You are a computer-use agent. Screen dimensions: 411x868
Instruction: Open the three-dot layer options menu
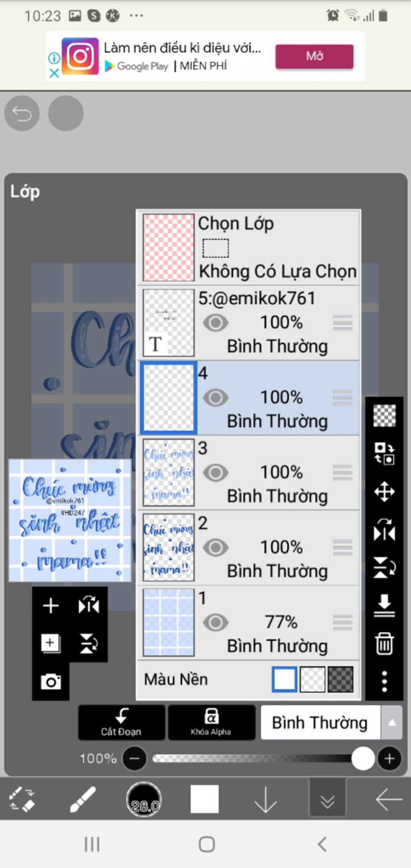[384, 681]
